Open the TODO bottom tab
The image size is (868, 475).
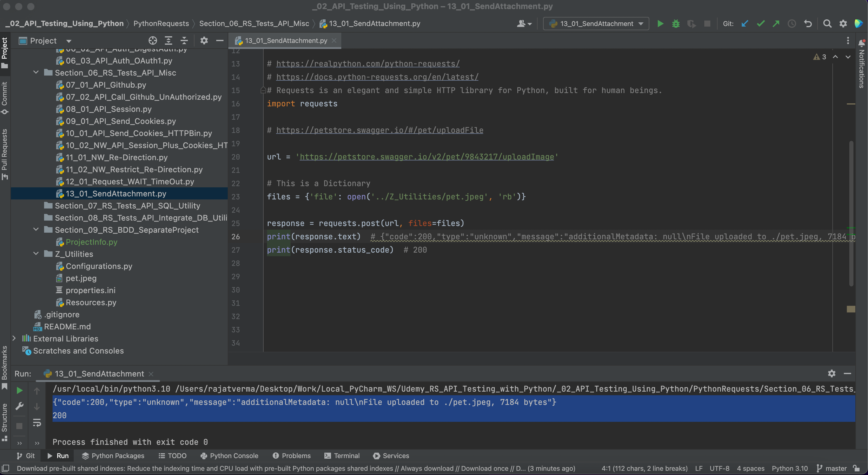click(x=172, y=456)
